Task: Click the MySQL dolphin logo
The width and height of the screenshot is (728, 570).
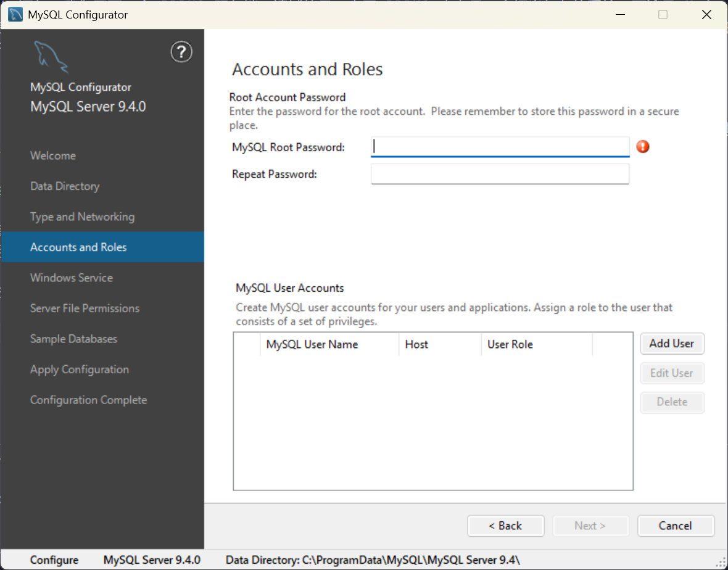Action: point(50,57)
